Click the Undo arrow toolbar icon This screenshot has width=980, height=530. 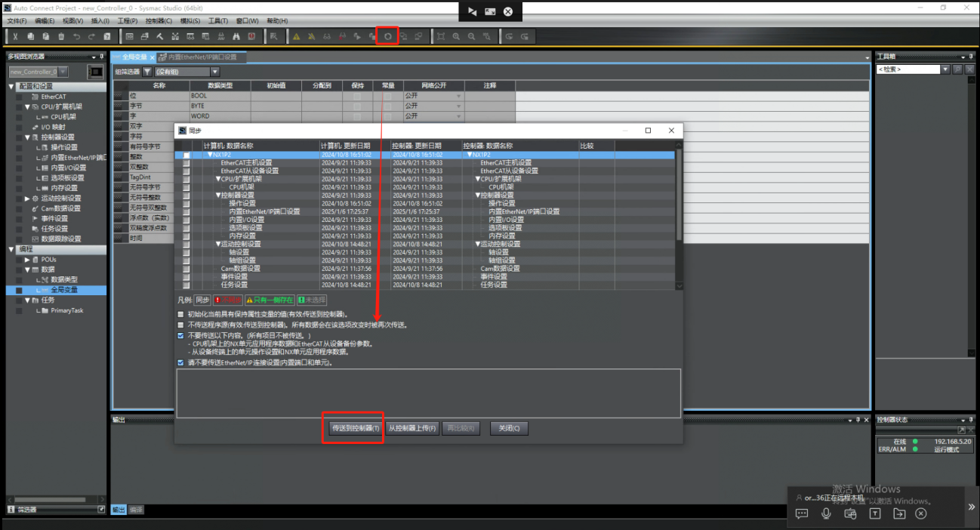pyautogui.click(x=76, y=36)
